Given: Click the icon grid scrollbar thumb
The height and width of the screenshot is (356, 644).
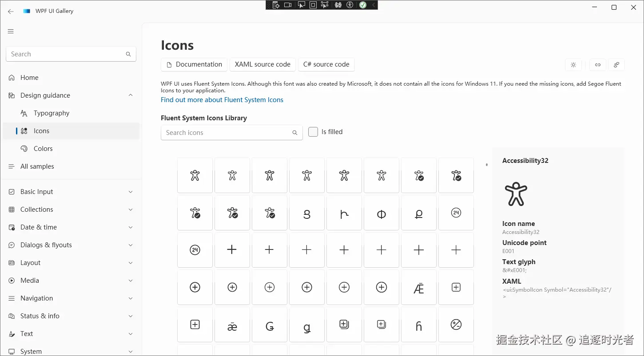Looking at the screenshot, I should (x=487, y=165).
